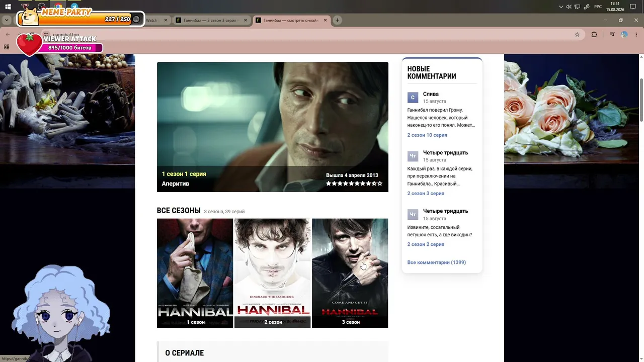Screen dimensions: 644x362
Task: Click the 'Чт' avatar above 'Извините' comment
Action: click(413, 214)
